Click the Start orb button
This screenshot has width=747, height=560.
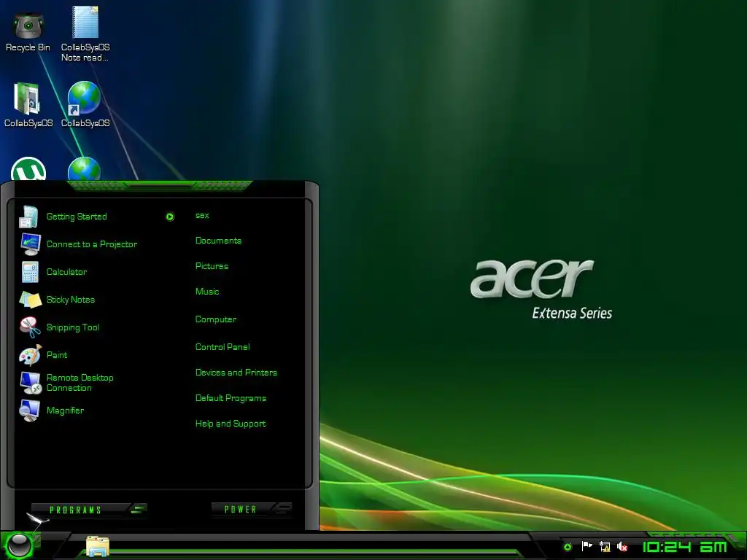click(x=20, y=545)
